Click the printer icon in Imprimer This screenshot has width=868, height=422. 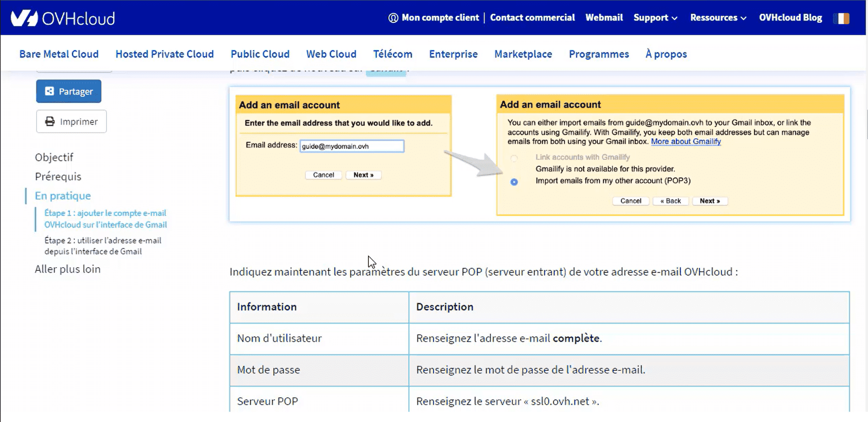coord(50,121)
